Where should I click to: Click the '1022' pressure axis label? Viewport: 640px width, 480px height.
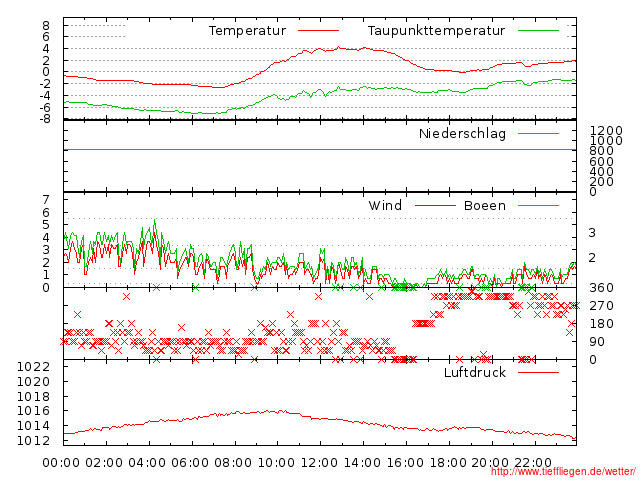(x=33, y=367)
